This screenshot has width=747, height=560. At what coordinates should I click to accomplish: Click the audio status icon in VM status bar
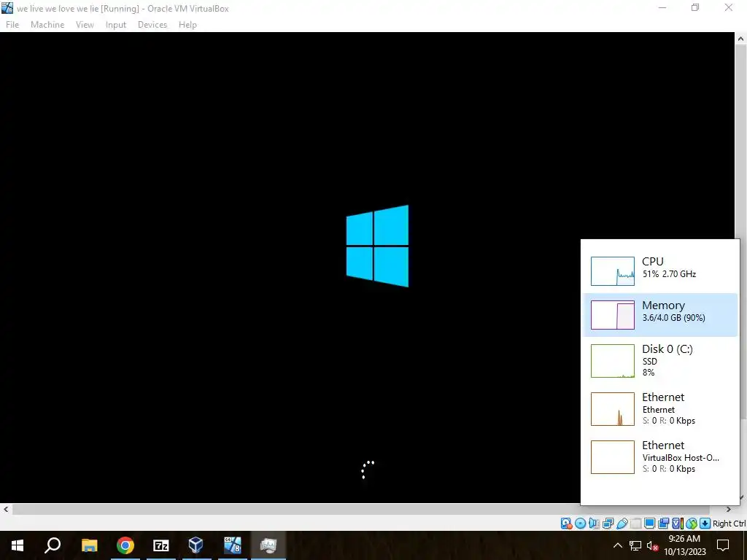[x=594, y=524]
